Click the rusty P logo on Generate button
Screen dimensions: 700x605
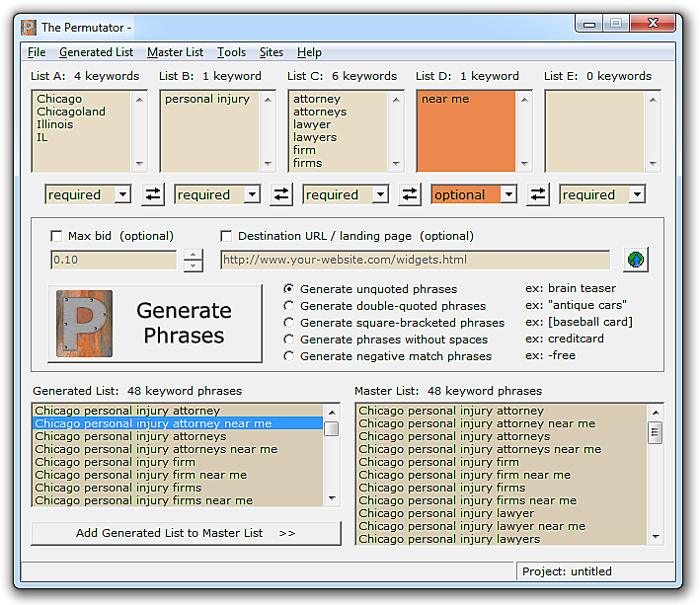pos(84,323)
